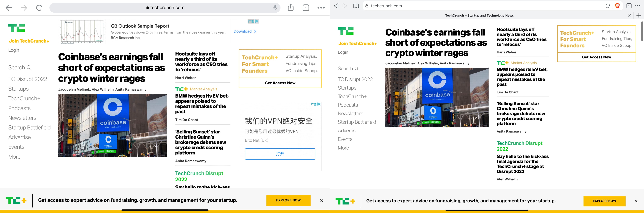This screenshot has height=213, width=644.
Task: Click Join TechCrunch+ in left browser
Action: click(x=29, y=41)
